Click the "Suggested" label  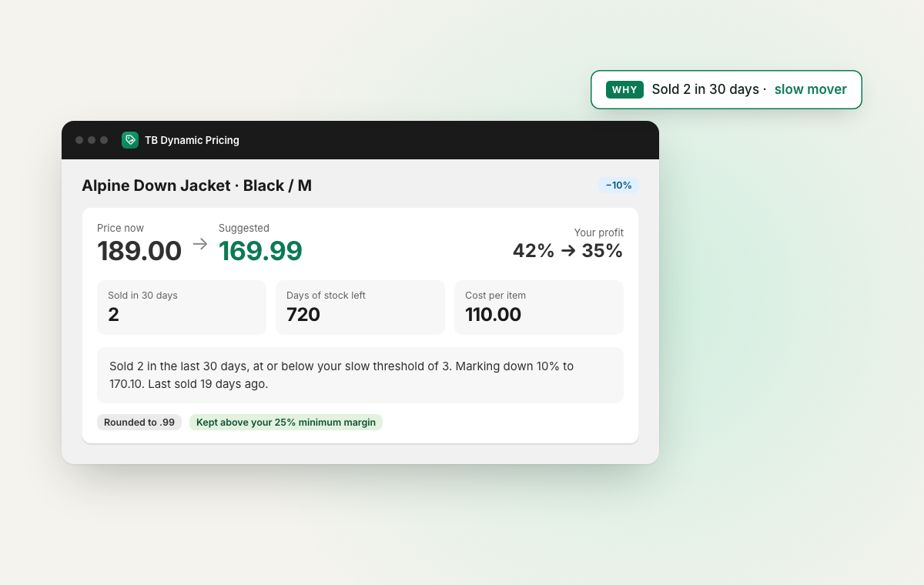tap(244, 228)
